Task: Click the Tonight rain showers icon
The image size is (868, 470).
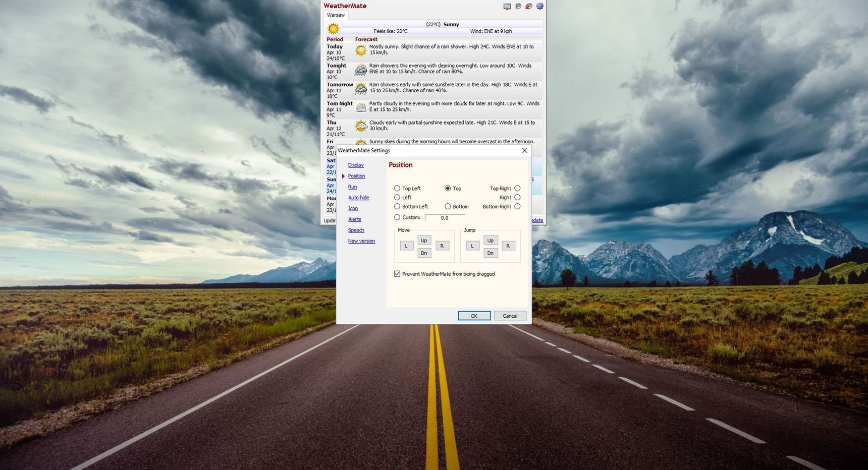Action: point(360,70)
